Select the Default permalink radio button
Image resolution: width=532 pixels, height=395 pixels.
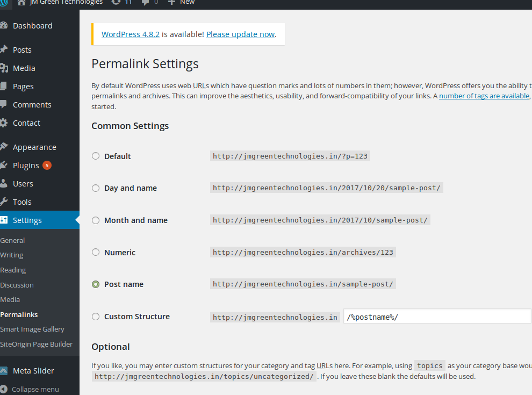pyautogui.click(x=96, y=156)
